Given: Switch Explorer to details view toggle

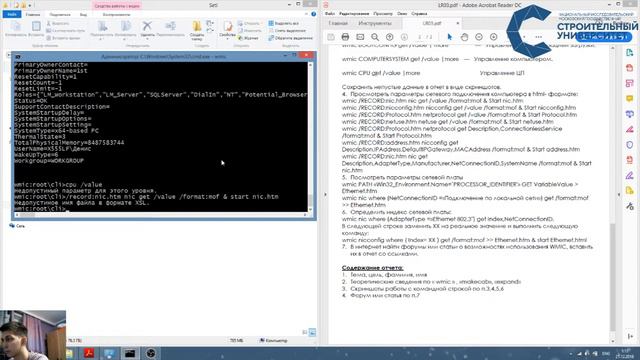Looking at the screenshot, I should [x=304, y=333].
